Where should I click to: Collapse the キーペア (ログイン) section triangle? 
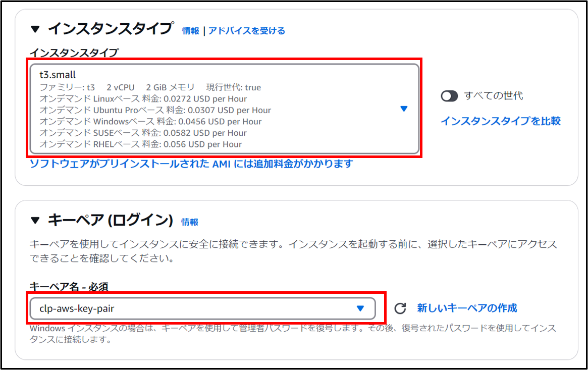[x=35, y=220]
